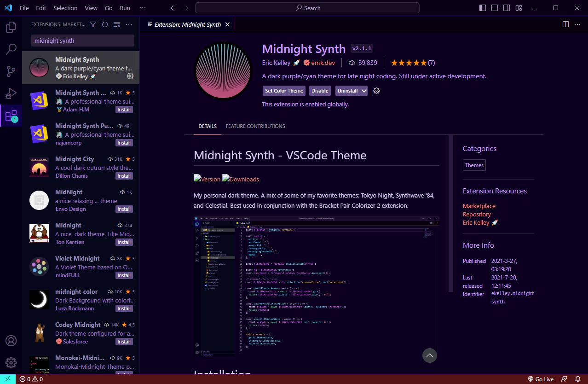Open extension settings gear beside Uninstall
This screenshot has height=384, width=588.
click(376, 91)
